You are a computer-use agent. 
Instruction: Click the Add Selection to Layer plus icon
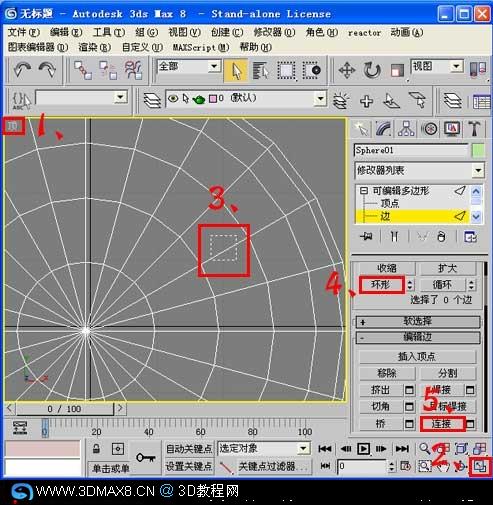[x=366, y=101]
